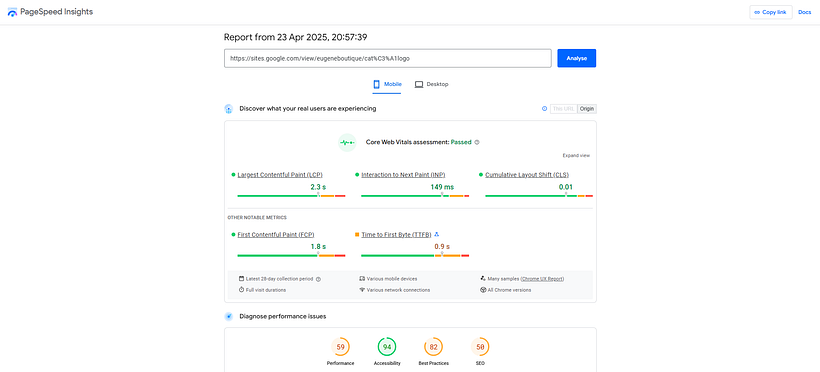Select the This URL toggle option

coord(563,109)
